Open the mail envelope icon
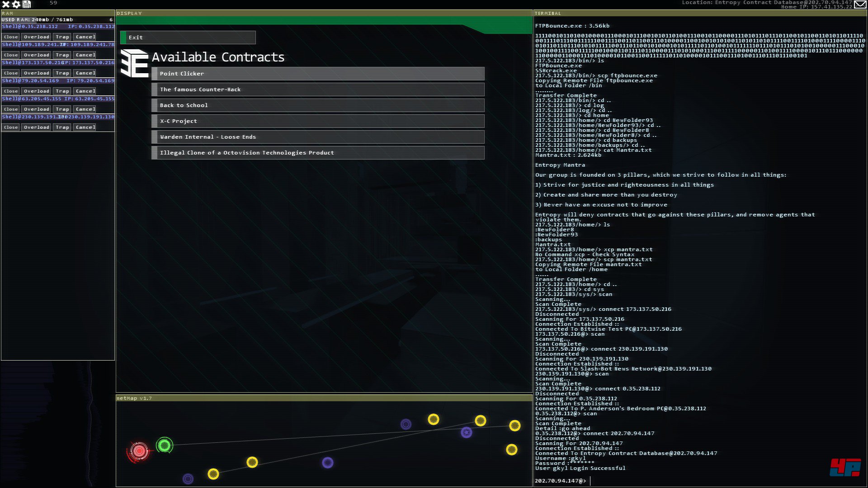Screen dimensions: 868x488 860,5
